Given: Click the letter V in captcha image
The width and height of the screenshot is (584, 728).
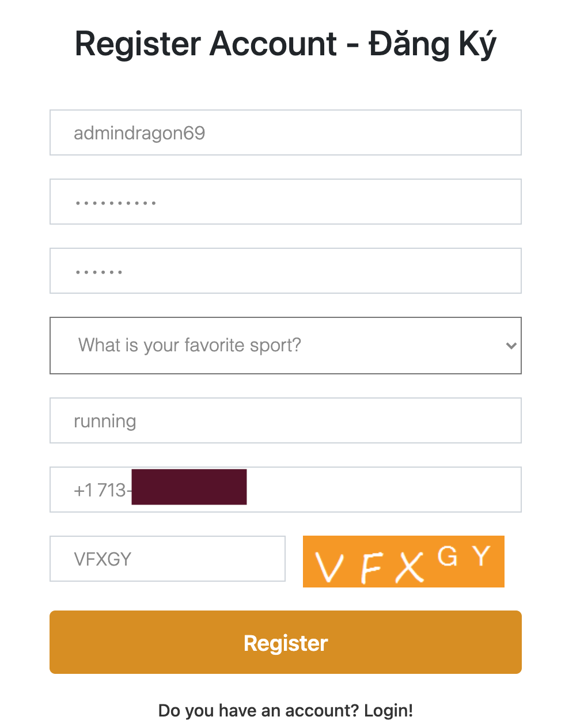Looking at the screenshot, I should point(330,567).
